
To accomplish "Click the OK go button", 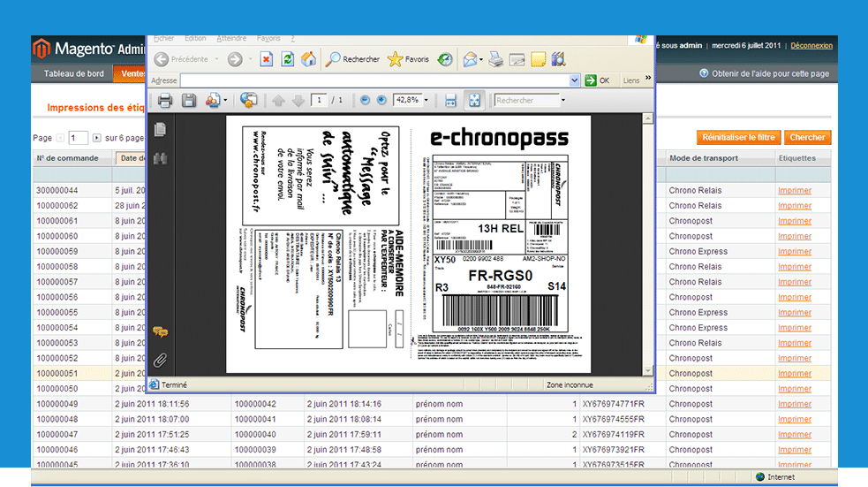I will click(x=597, y=80).
